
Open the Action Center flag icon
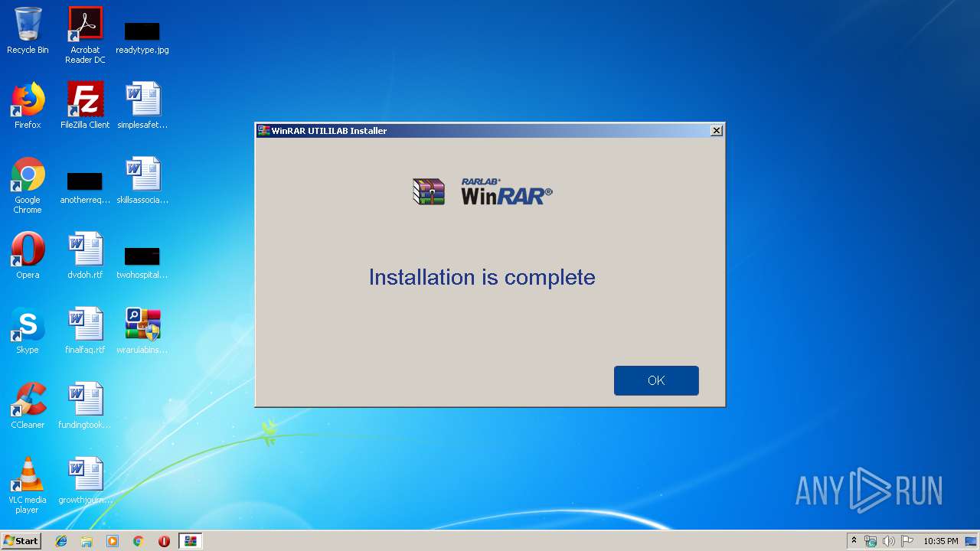907,541
